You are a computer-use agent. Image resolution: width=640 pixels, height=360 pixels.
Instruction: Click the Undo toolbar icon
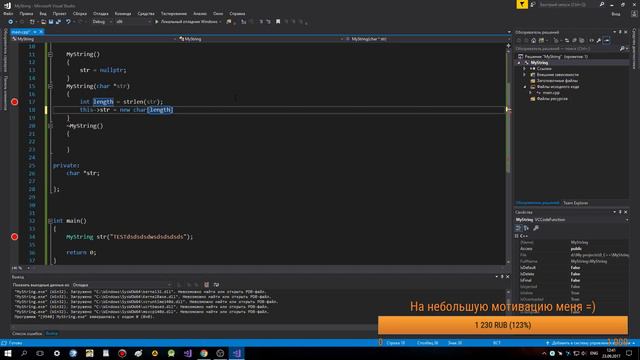(68, 22)
